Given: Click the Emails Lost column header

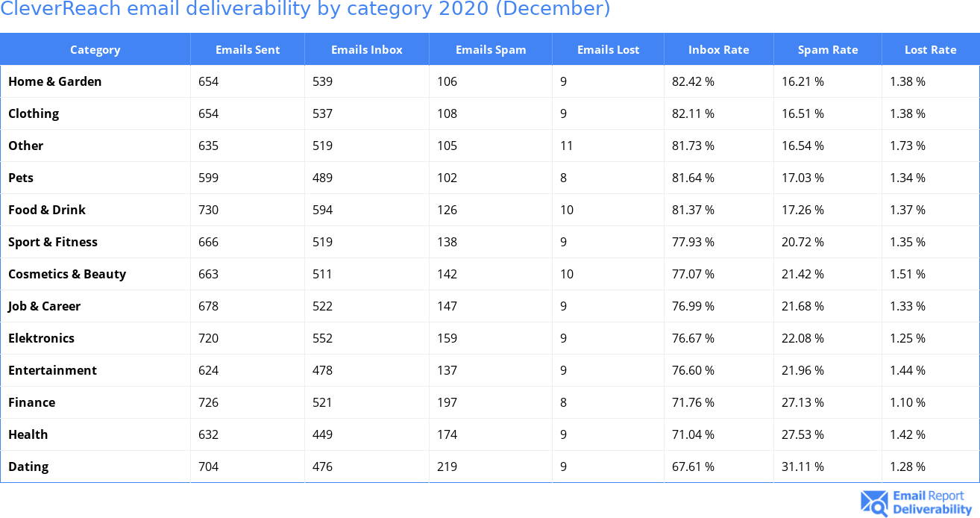Looking at the screenshot, I should tap(608, 50).
